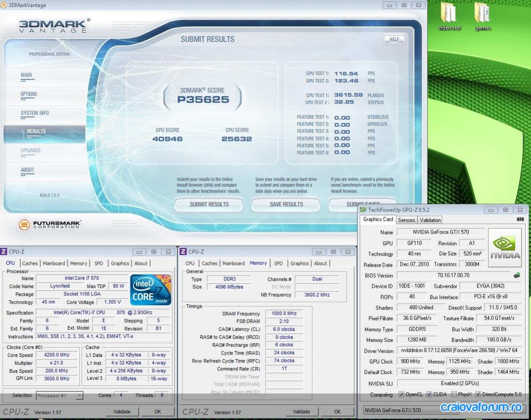Click the Memory Size field 1280 MB
This screenshot has width=531, height=420.
tap(417, 340)
